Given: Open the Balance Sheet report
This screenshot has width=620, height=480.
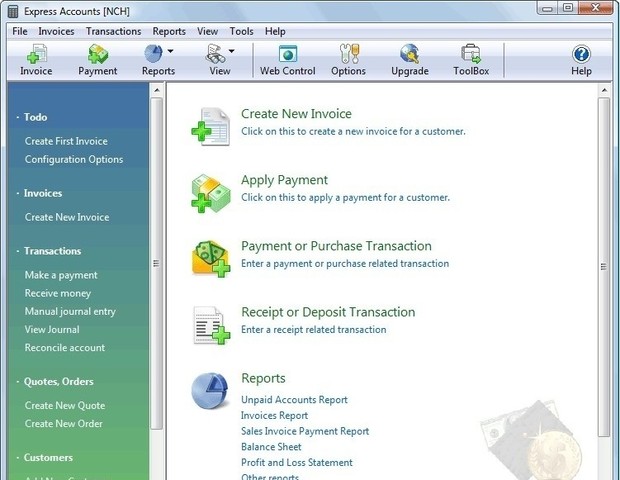Looking at the screenshot, I should point(271,447).
